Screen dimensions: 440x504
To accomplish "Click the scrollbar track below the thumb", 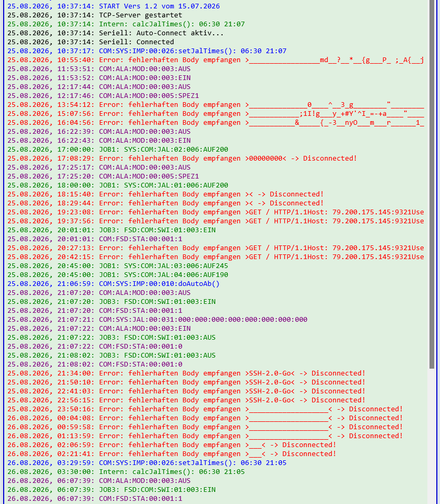I will point(432,436).
